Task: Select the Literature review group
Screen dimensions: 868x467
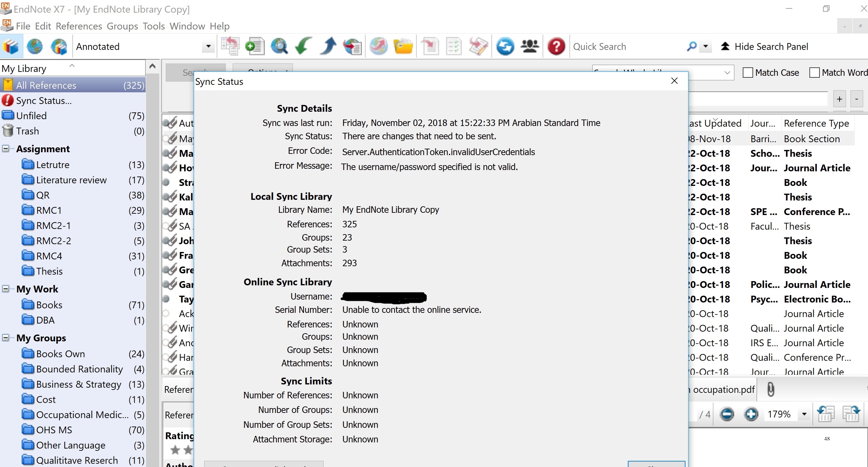Action: point(71,180)
